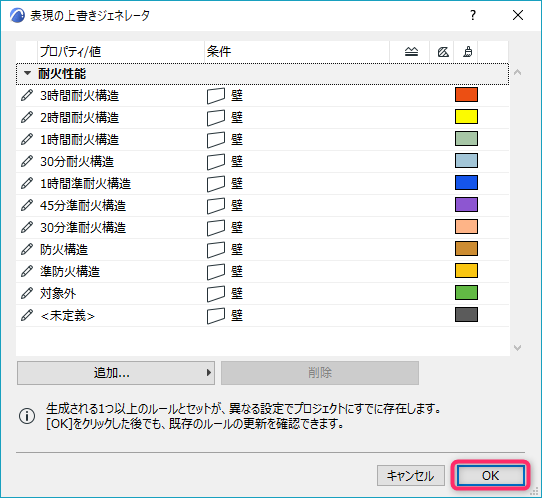
Task: Click scroll down arrow of rule list
Action: pyautogui.click(x=517, y=348)
